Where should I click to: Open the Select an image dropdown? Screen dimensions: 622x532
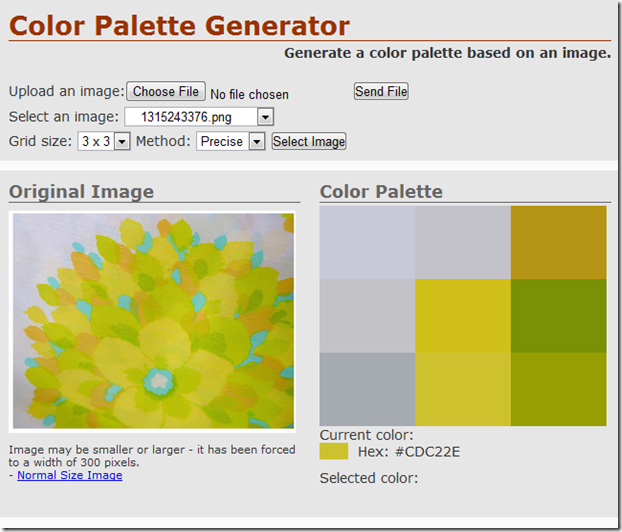(199, 117)
